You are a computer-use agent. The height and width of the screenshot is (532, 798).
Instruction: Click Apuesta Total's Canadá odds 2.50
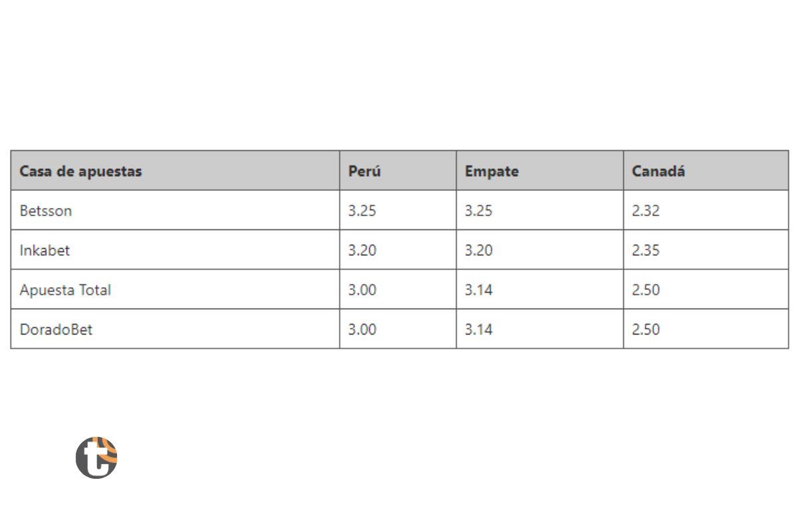point(646,290)
